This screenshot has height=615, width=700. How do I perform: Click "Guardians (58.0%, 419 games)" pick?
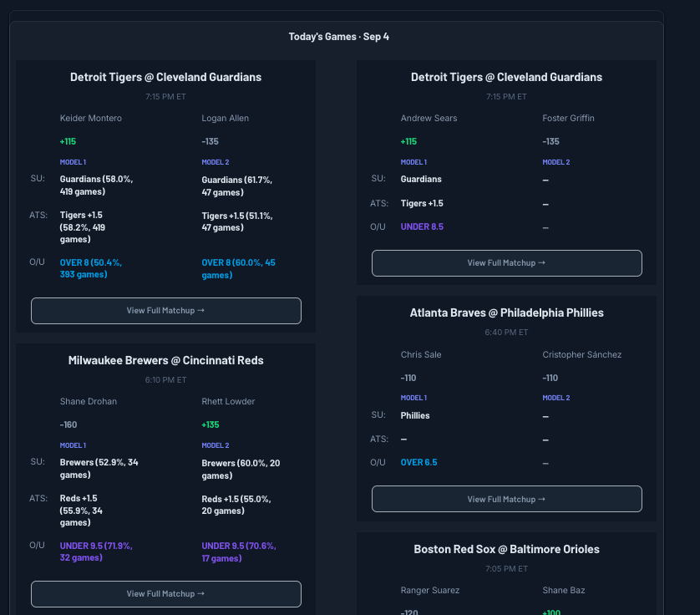[x=96, y=186]
